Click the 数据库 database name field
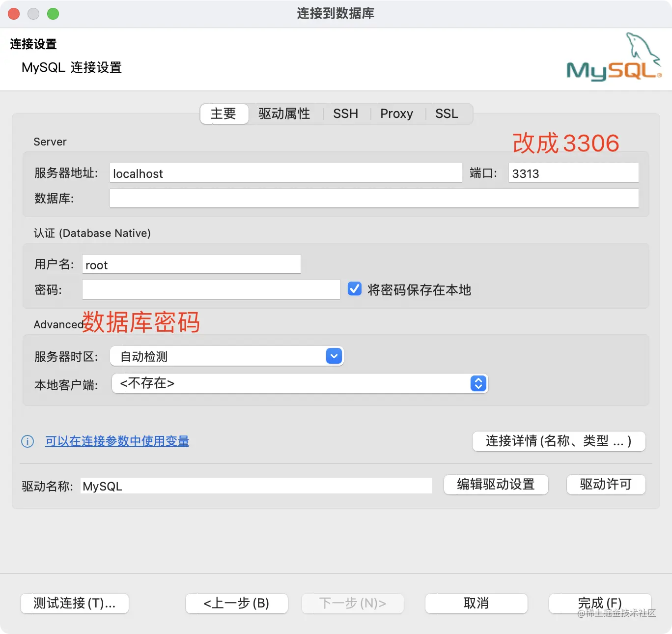This screenshot has width=672, height=634. click(x=374, y=198)
